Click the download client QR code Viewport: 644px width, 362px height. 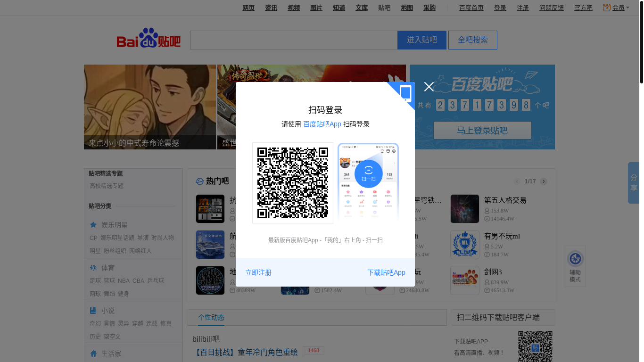coord(535,346)
